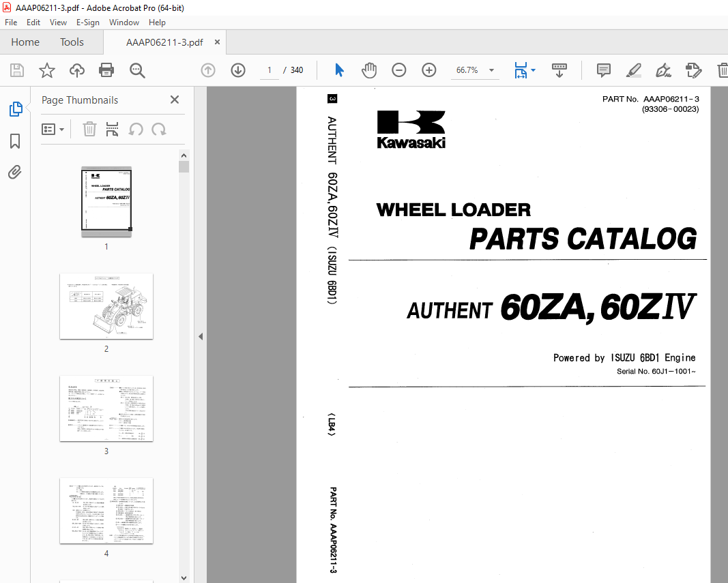Select the arrow Selection tool

click(339, 70)
